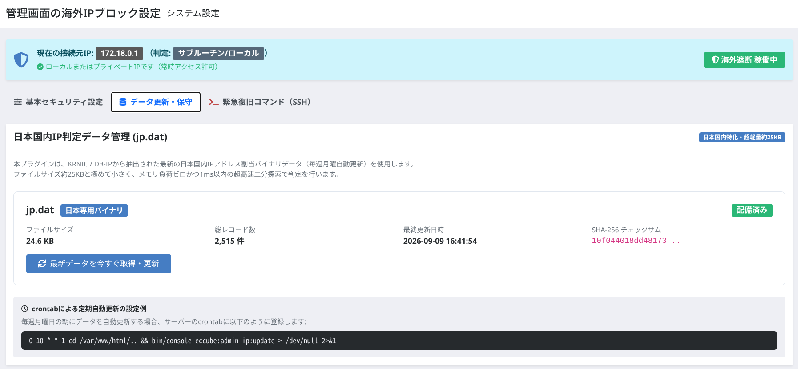798x369 pixels.
Task: Open the 基本セキュリティ設定 tab
Action: 58,102
